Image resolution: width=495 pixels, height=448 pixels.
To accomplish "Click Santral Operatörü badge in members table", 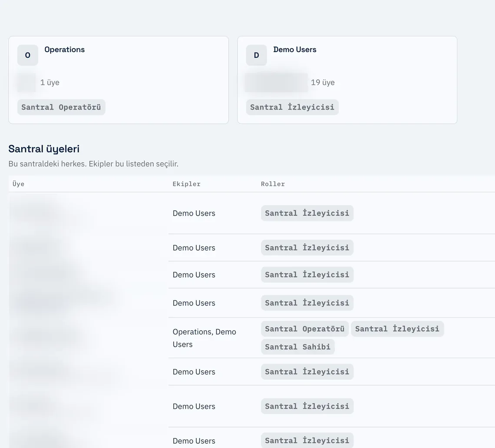I will 305,329.
